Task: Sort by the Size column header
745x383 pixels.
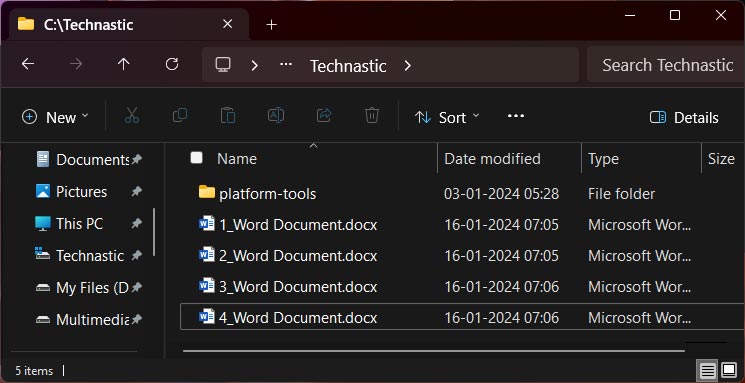Action: coord(721,158)
